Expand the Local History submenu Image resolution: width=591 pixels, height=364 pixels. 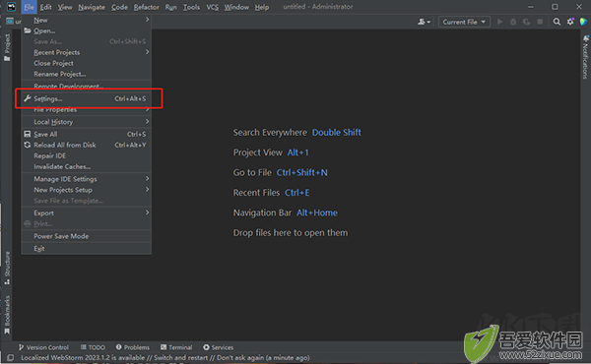87,122
